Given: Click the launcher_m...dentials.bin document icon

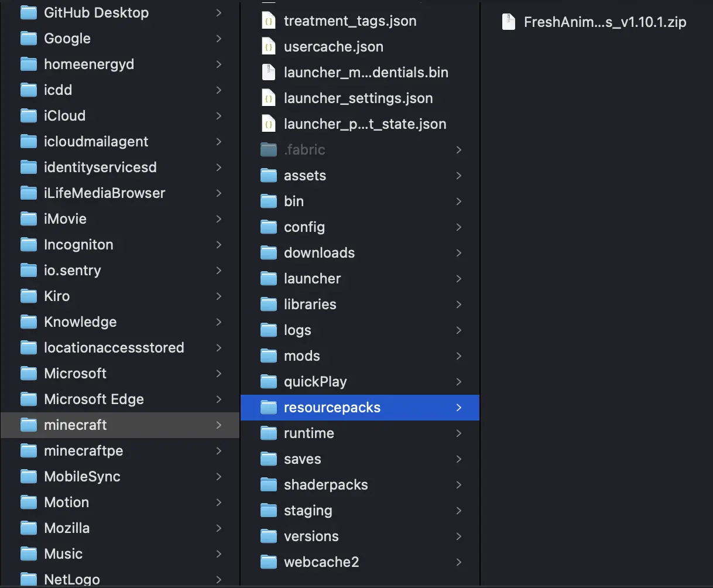Looking at the screenshot, I should click(269, 72).
